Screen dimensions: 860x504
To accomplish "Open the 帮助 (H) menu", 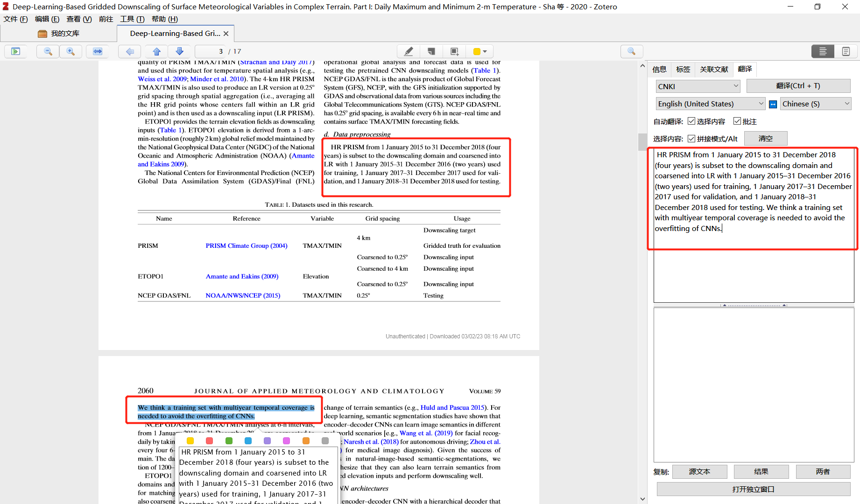I will pyautogui.click(x=165, y=19).
